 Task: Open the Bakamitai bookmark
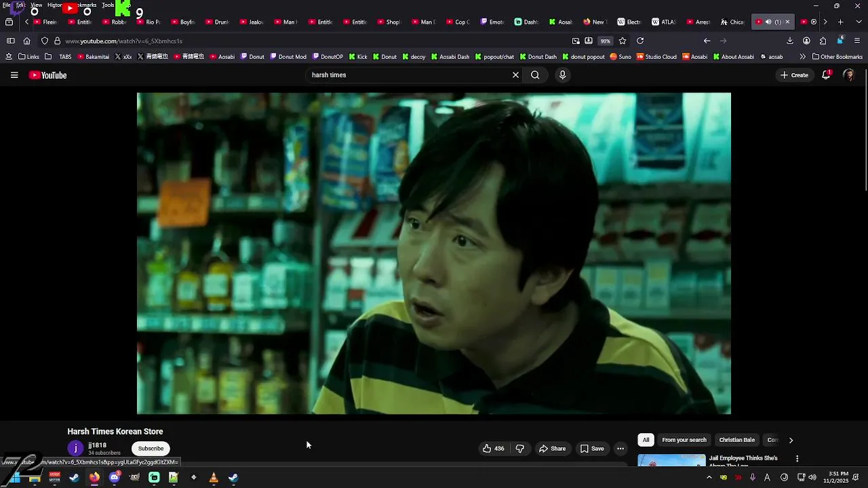[x=93, y=57]
